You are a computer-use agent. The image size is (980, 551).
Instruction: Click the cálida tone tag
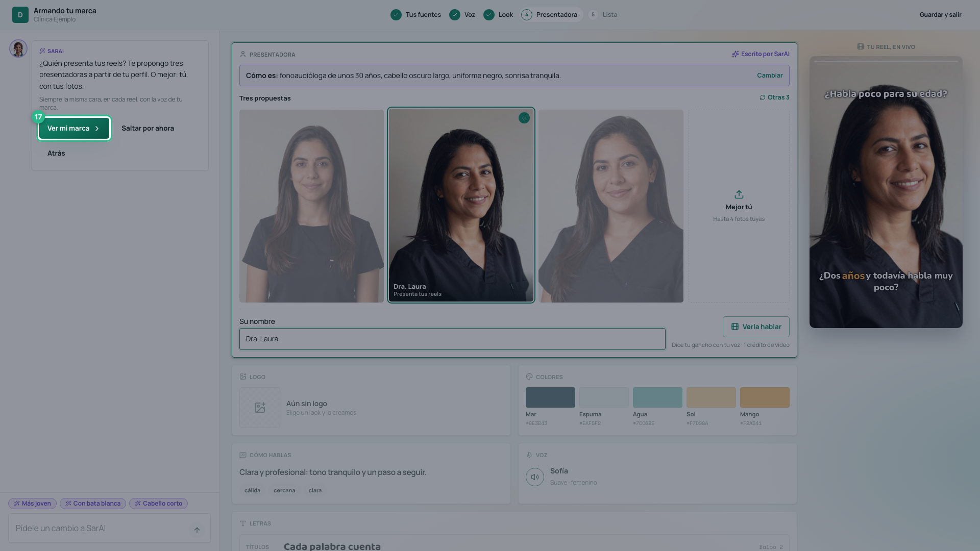point(252,491)
